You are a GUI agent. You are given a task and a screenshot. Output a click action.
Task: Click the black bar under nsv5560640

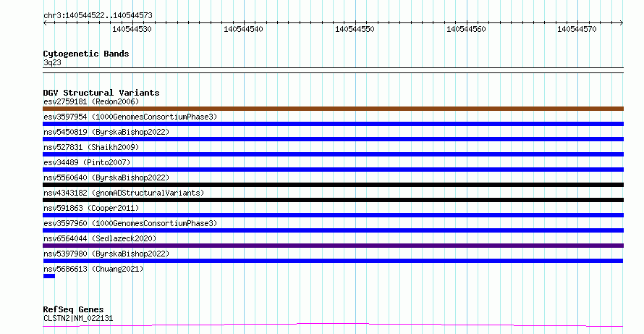pyautogui.click(x=333, y=185)
